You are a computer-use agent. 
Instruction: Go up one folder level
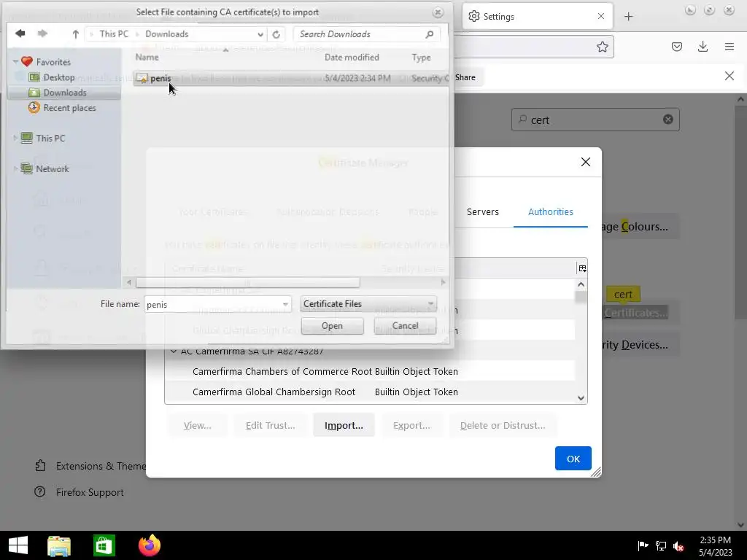75,34
